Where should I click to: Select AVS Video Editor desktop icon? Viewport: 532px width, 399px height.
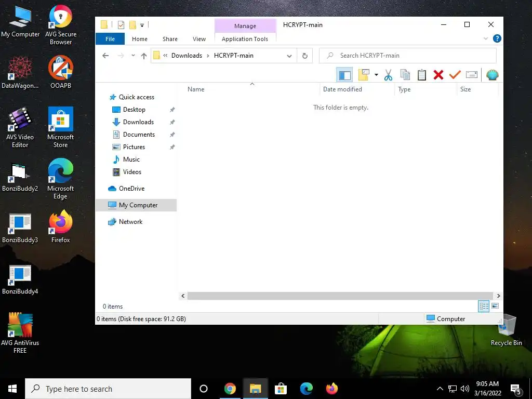[x=20, y=127]
